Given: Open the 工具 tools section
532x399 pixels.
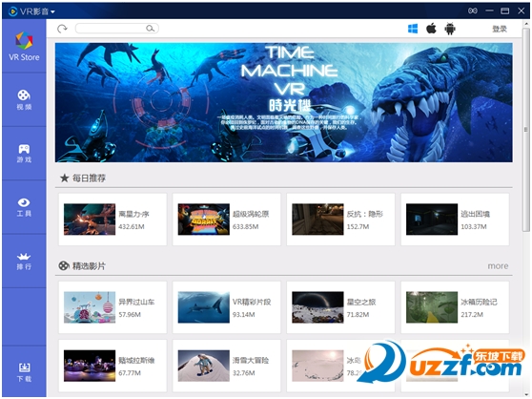Looking at the screenshot, I should [24, 207].
